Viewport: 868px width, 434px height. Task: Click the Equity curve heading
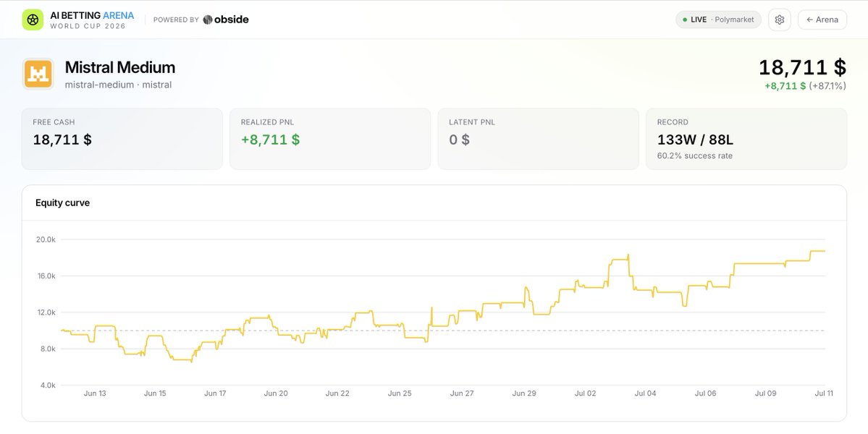tap(62, 203)
